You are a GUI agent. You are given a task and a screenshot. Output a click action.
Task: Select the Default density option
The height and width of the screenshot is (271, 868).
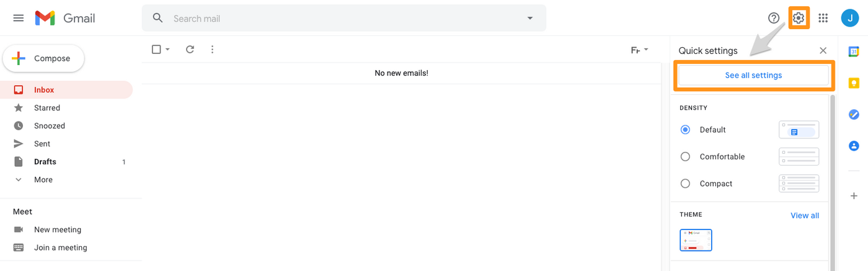pyautogui.click(x=685, y=130)
